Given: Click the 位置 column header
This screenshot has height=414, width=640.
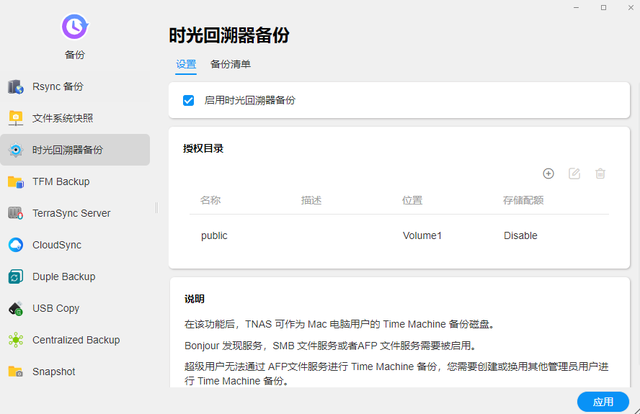Looking at the screenshot, I should coord(412,200).
